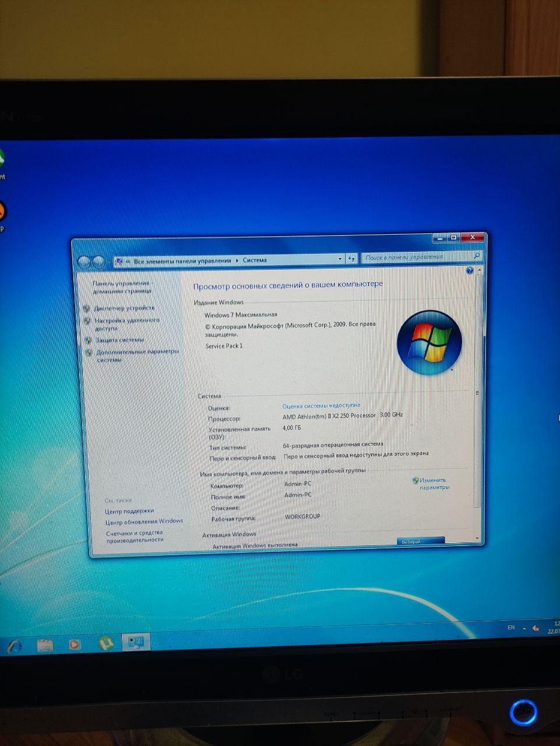560x746 pixels.
Task: Click heading 'Просмотр основных сведений о вашем компьютере'
Action: [288, 285]
